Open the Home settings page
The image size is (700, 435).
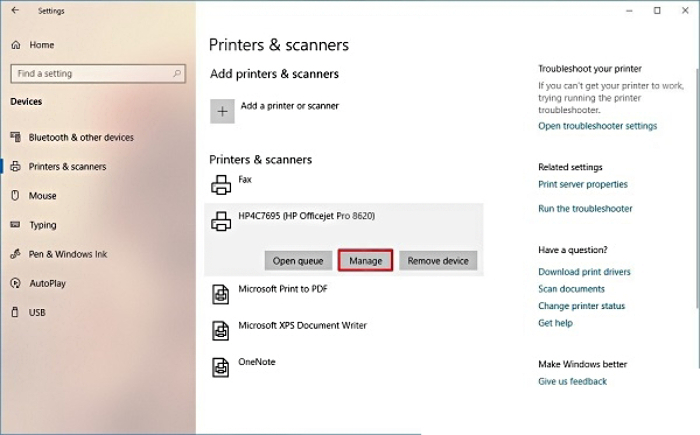pyautogui.click(x=42, y=45)
